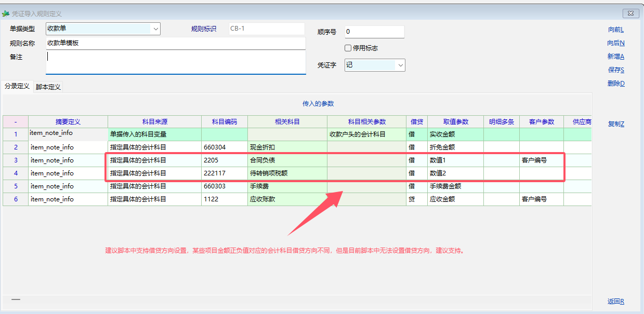Open the 单据类型 dropdown
This screenshot has width=644, height=314.
155,29
